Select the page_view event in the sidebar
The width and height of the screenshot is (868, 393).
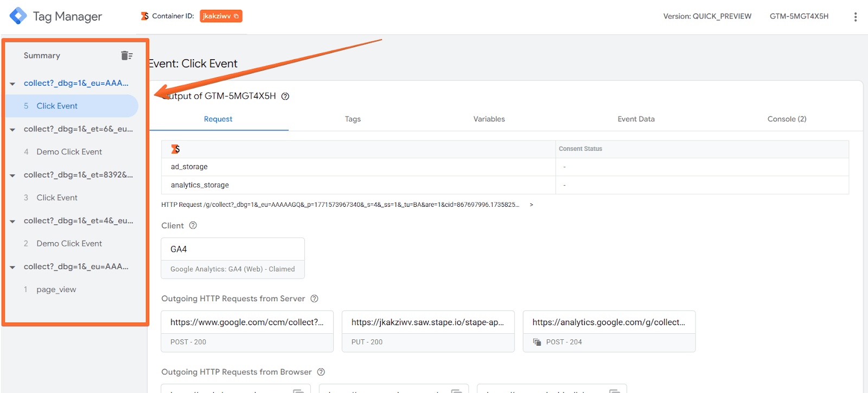tap(56, 289)
